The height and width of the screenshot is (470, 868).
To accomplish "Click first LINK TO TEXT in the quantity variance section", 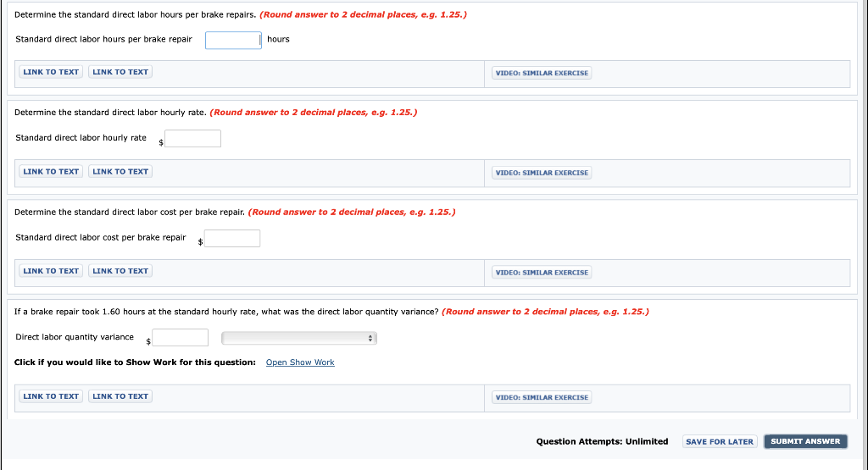I will (x=51, y=396).
